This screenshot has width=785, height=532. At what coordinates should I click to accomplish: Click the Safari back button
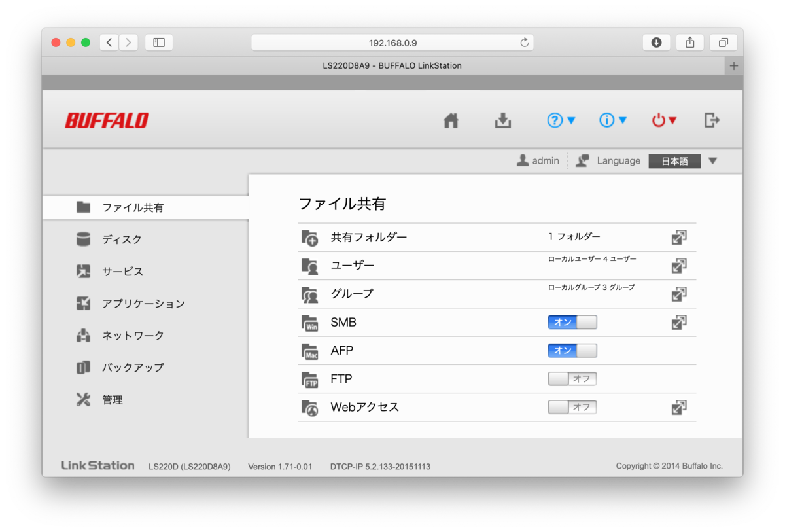109,43
